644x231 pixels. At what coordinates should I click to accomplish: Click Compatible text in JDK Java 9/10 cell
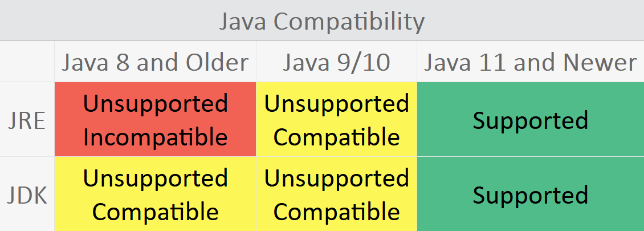[x=336, y=212]
